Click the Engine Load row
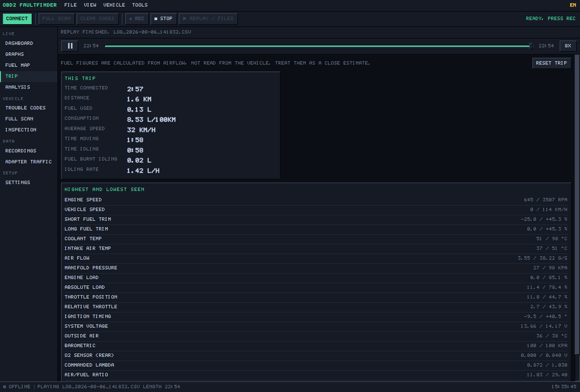 [x=316, y=278]
